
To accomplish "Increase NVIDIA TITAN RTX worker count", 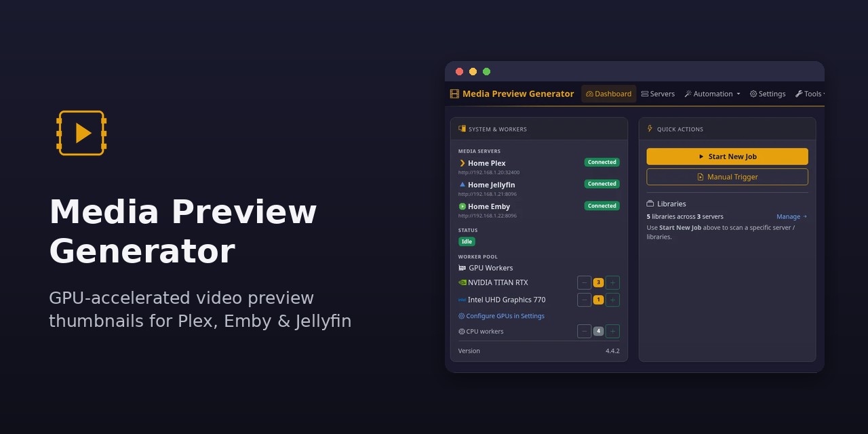I will tap(612, 283).
